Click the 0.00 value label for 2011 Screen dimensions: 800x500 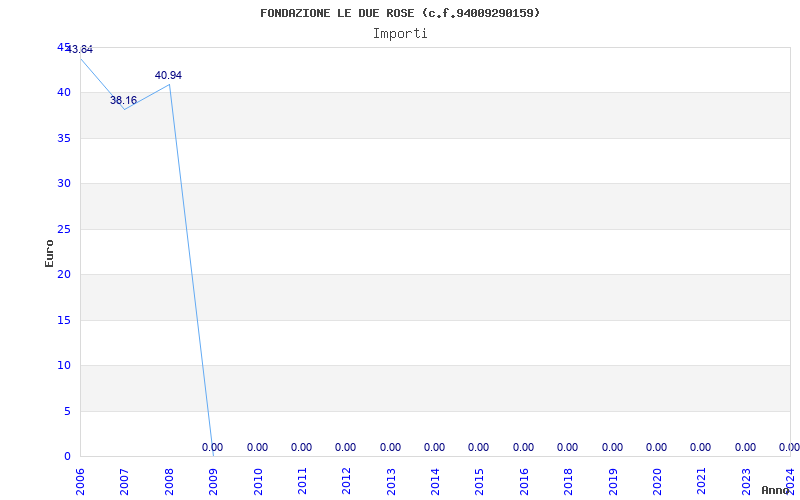coord(302,447)
